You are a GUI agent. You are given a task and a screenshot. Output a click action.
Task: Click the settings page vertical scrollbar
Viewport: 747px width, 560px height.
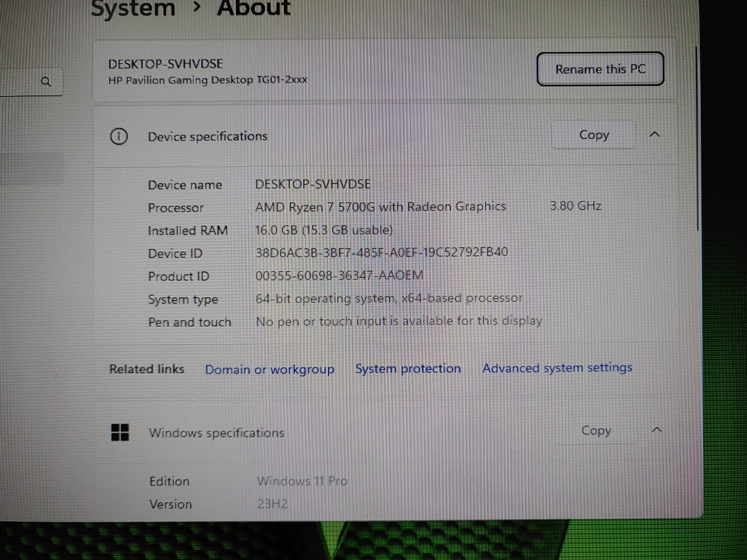point(697,139)
